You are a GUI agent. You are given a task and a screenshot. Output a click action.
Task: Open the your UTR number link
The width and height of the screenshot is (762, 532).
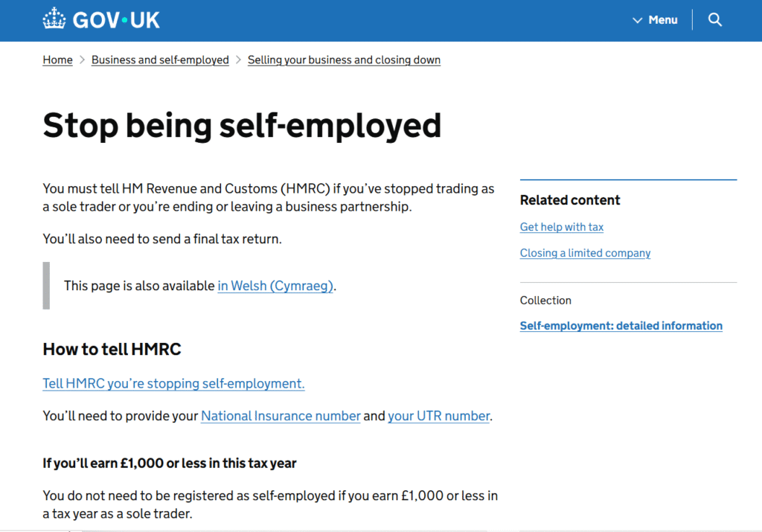click(x=438, y=415)
